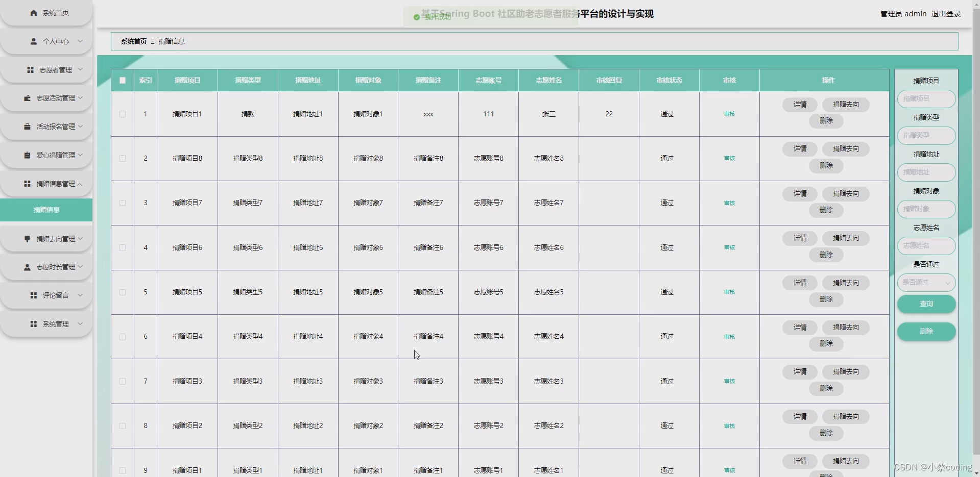Click the grid icon beside 评论留言
Viewport: 980px width, 477px height.
pyautogui.click(x=34, y=295)
